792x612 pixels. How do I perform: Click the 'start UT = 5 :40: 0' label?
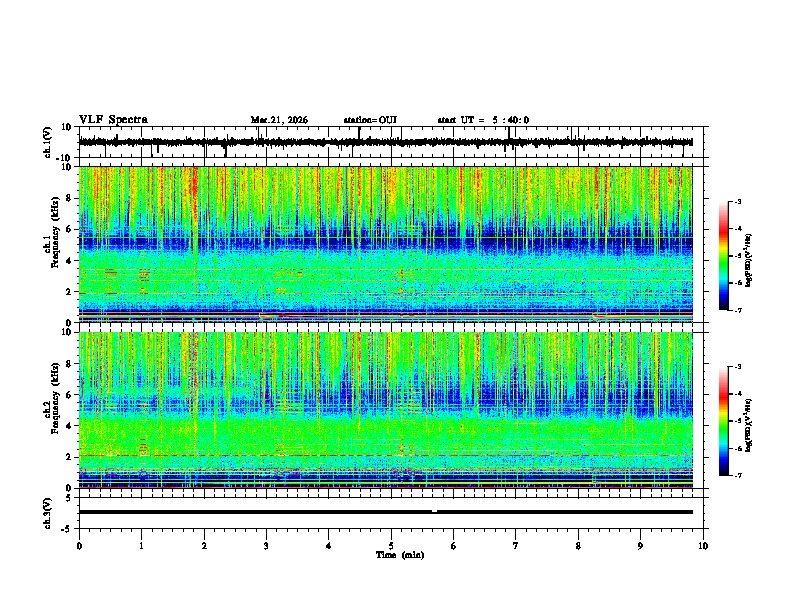pos(483,120)
